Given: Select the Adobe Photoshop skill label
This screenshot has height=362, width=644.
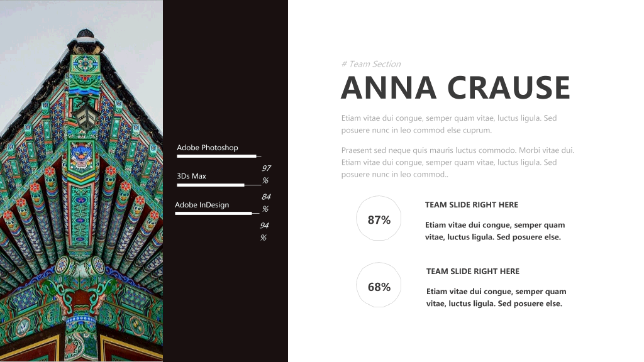Looking at the screenshot, I should click(x=208, y=147).
